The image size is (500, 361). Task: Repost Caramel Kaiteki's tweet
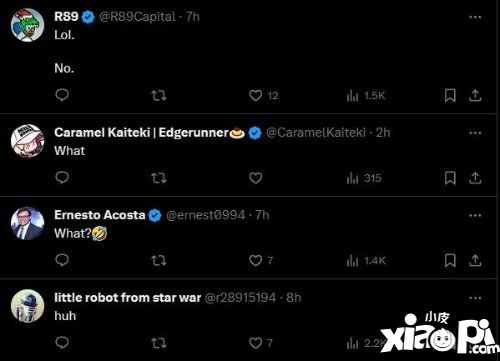click(159, 178)
